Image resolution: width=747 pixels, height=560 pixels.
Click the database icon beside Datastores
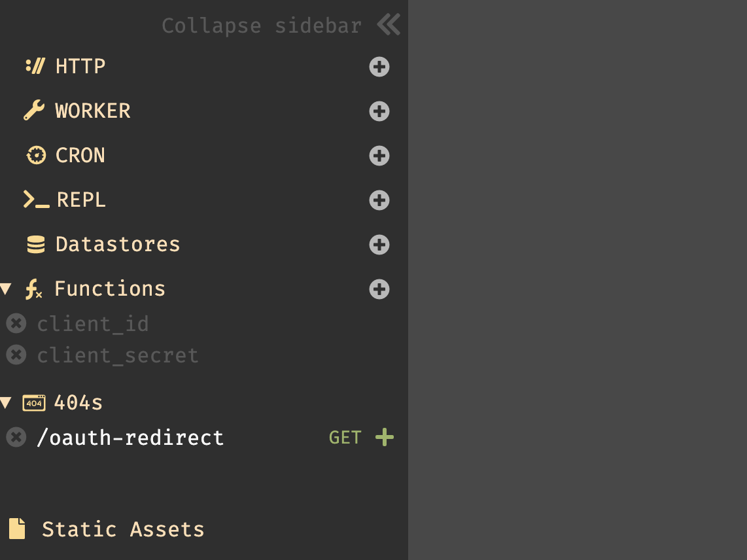pos(36,245)
